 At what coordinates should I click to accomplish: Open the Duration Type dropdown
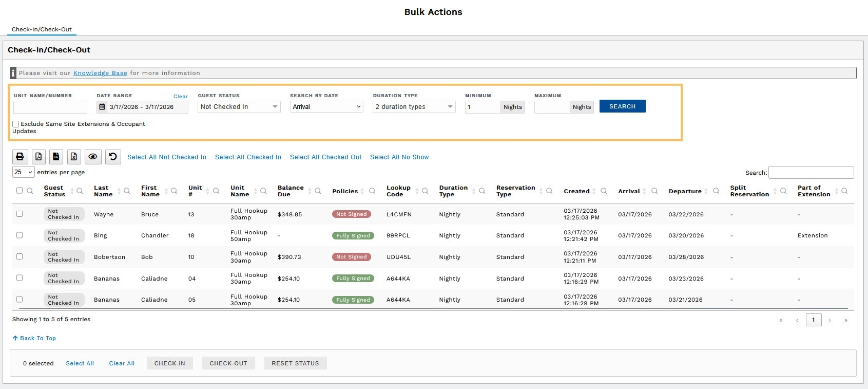tap(414, 107)
